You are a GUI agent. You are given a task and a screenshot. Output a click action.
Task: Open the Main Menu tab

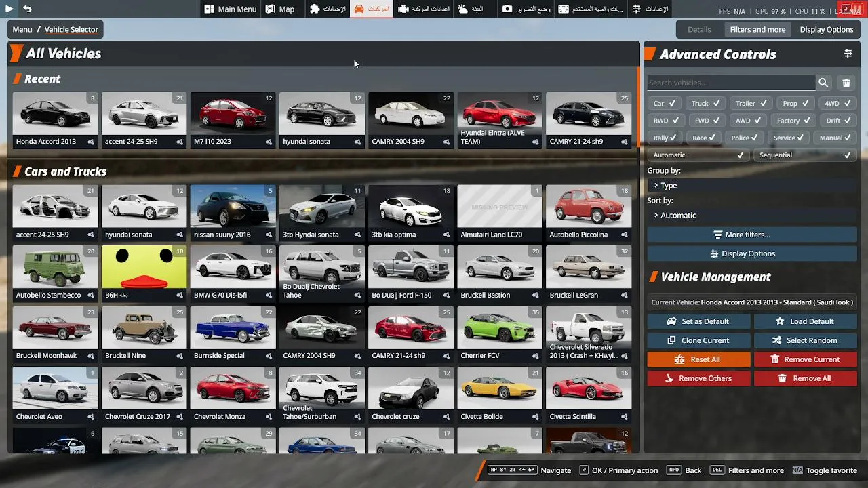[x=231, y=9]
